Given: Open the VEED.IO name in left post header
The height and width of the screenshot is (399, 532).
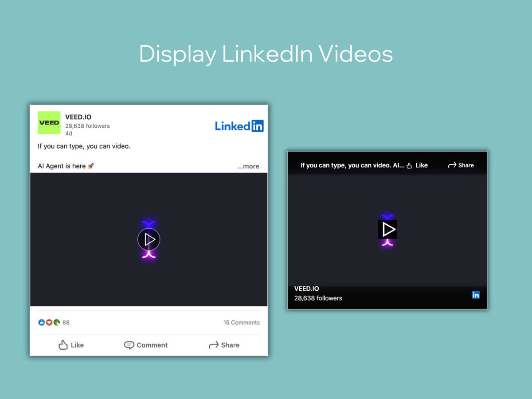Looking at the screenshot, I should (x=78, y=117).
